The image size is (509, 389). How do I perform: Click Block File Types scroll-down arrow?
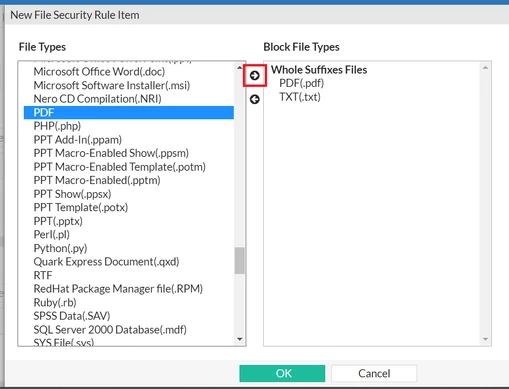pyautogui.click(x=485, y=339)
